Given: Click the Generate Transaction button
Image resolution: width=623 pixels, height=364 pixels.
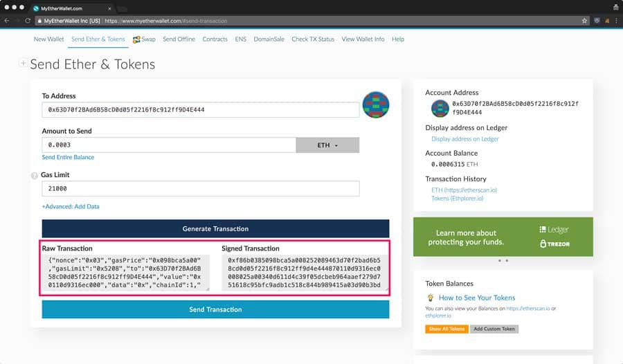Looking at the screenshot, I should (216, 229).
